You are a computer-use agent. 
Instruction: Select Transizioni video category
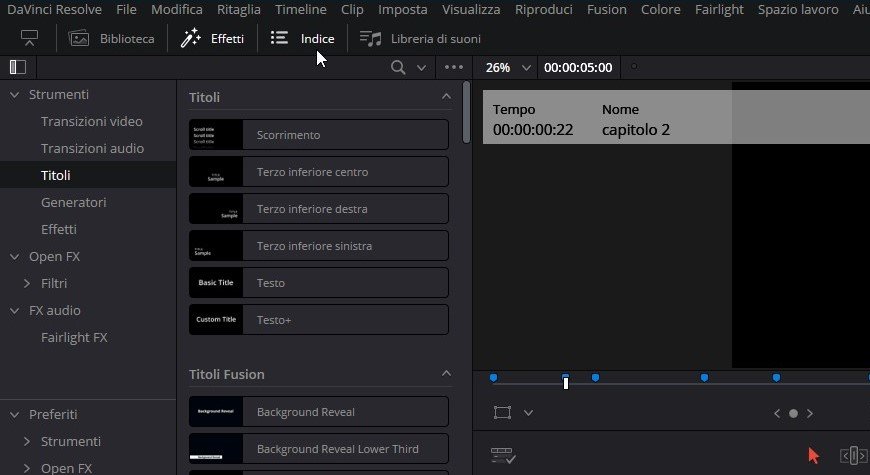(x=92, y=121)
